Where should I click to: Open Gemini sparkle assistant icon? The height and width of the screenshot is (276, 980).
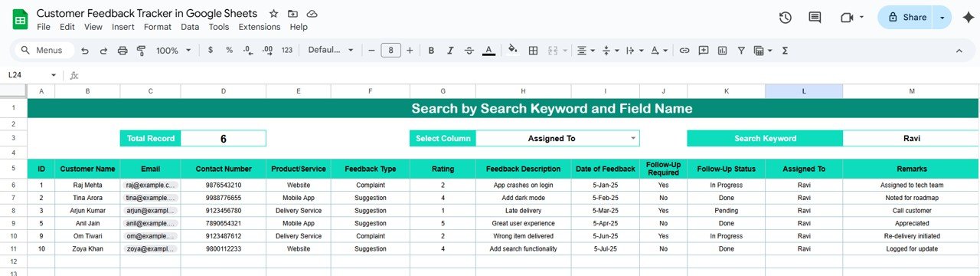tap(968, 18)
